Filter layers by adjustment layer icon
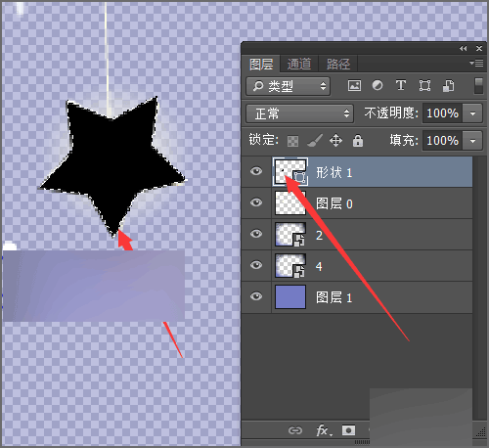The height and width of the screenshot is (448, 489). pyautogui.click(x=378, y=86)
